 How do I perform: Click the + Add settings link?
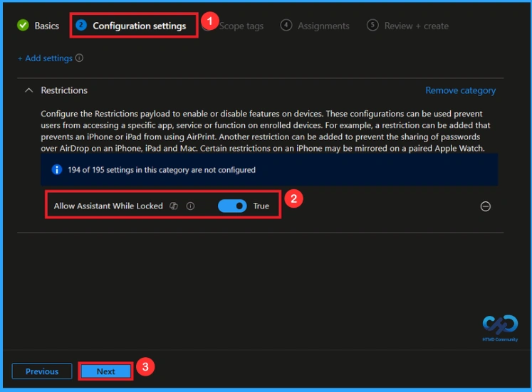click(x=45, y=58)
